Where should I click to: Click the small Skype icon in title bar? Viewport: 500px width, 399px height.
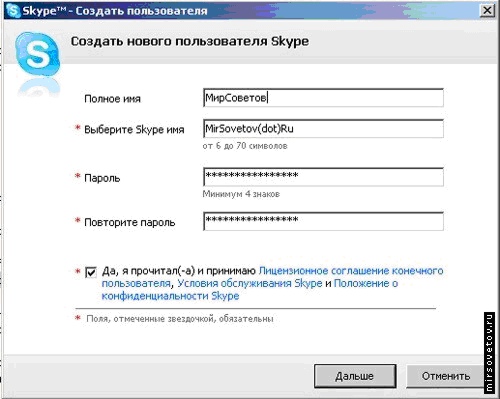pyautogui.click(x=13, y=11)
